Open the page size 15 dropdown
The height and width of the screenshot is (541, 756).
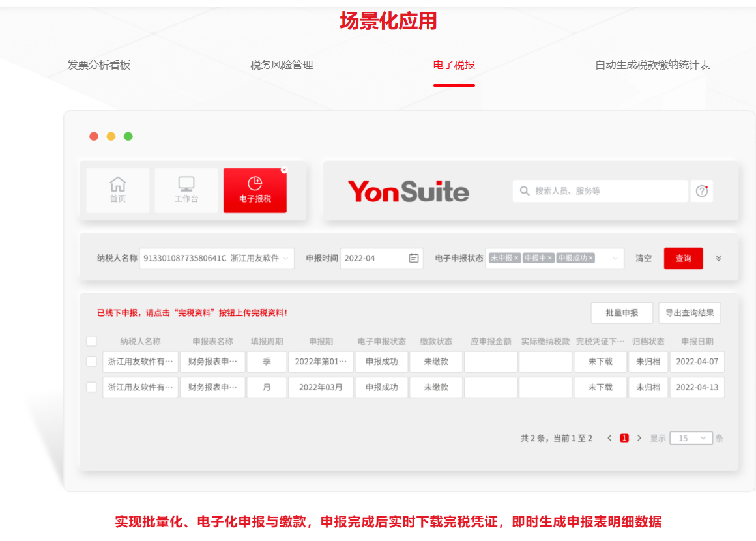coord(704,438)
